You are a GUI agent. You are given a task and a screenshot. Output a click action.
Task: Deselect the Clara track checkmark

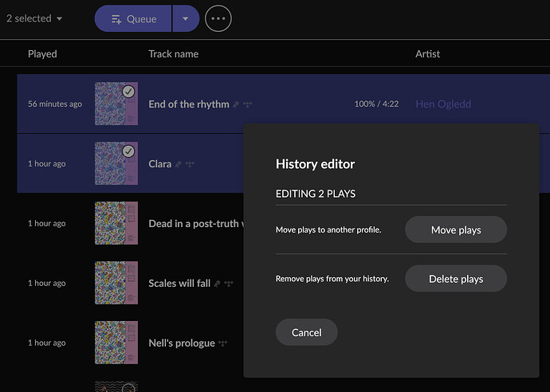(x=128, y=151)
